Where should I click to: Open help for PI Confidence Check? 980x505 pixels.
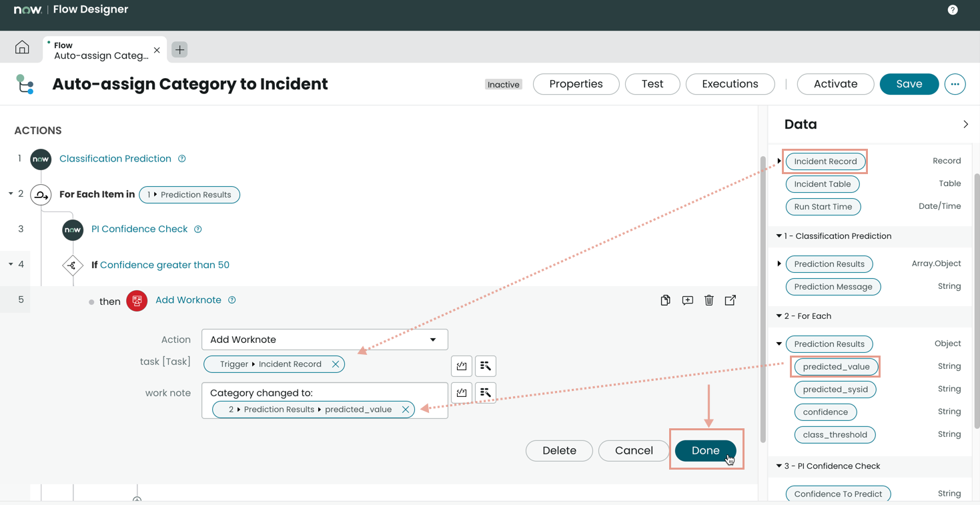(197, 229)
